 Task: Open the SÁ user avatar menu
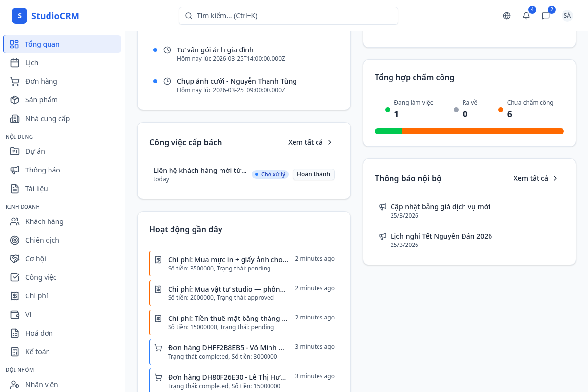coord(567,16)
